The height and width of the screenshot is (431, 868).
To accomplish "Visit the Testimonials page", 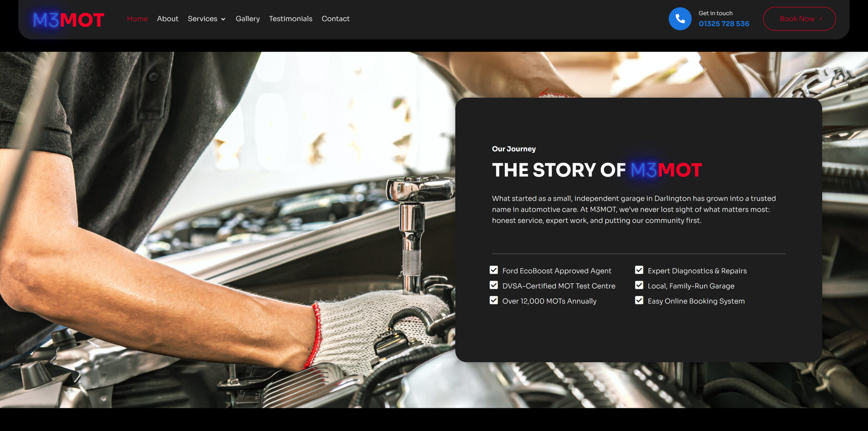I will click(291, 19).
